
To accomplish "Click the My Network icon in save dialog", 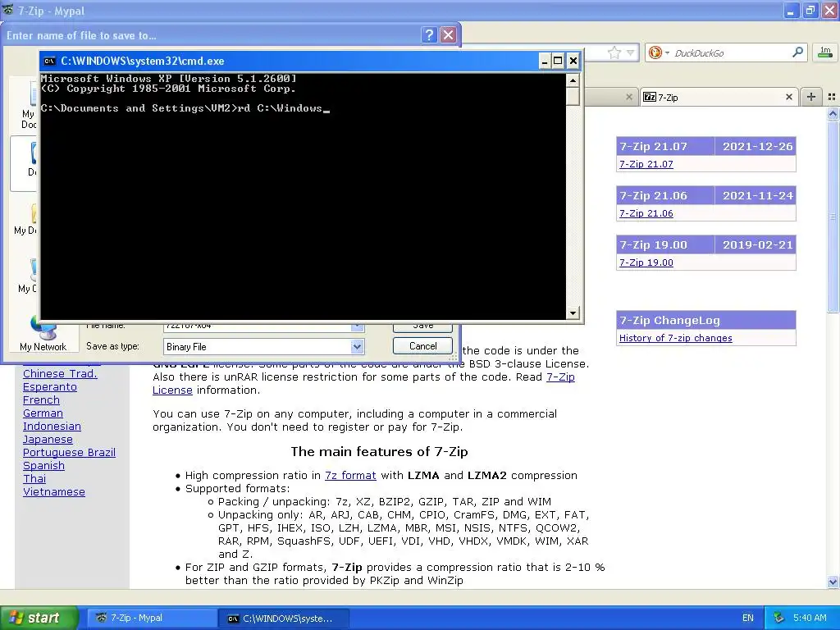I will [43, 333].
